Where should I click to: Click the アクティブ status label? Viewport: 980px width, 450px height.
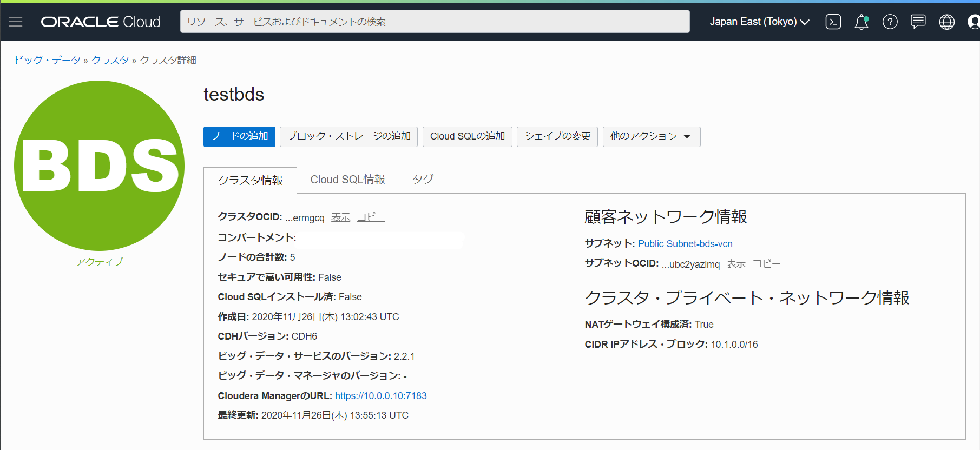100,262
